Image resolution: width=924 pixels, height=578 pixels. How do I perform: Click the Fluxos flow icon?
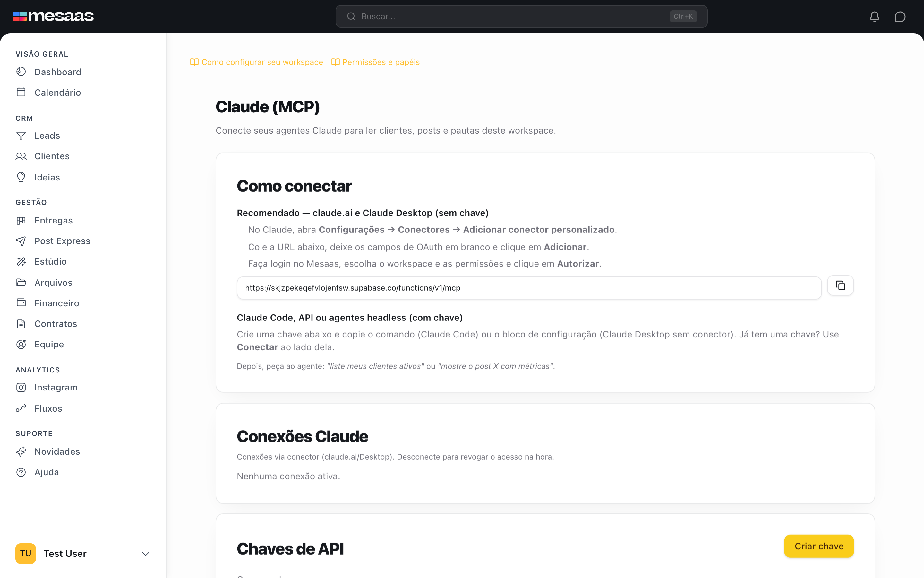(x=21, y=408)
